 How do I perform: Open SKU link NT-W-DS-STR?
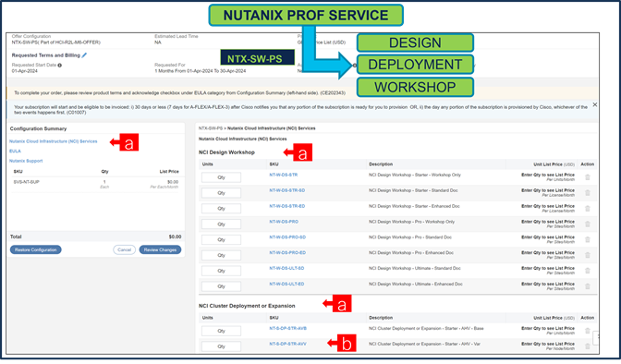pos(283,175)
